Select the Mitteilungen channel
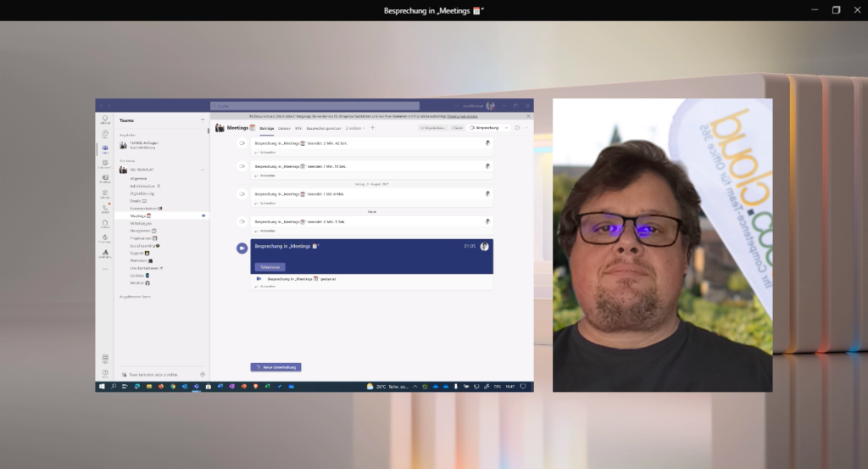This screenshot has width=868, height=469. tap(141, 223)
